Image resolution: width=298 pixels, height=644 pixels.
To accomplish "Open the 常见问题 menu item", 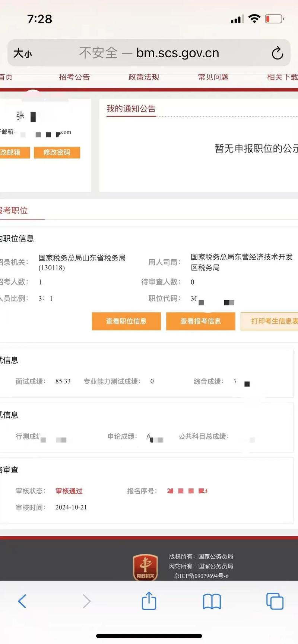I will [213, 77].
